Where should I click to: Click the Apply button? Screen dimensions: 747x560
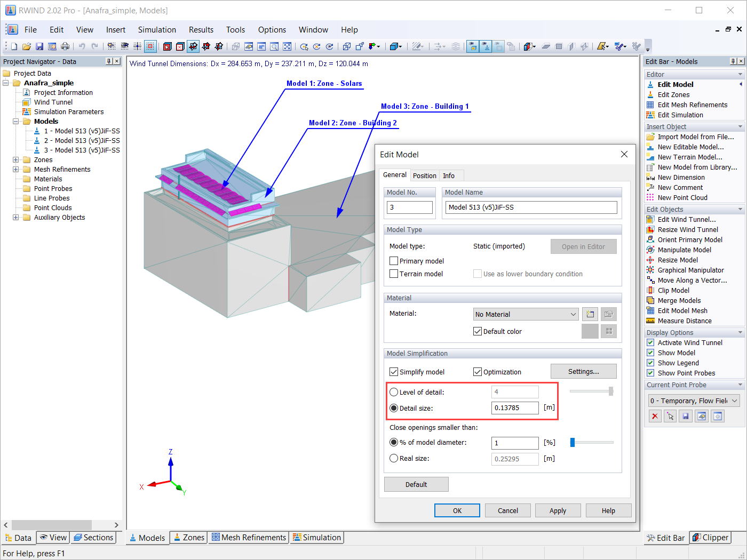[x=558, y=511]
